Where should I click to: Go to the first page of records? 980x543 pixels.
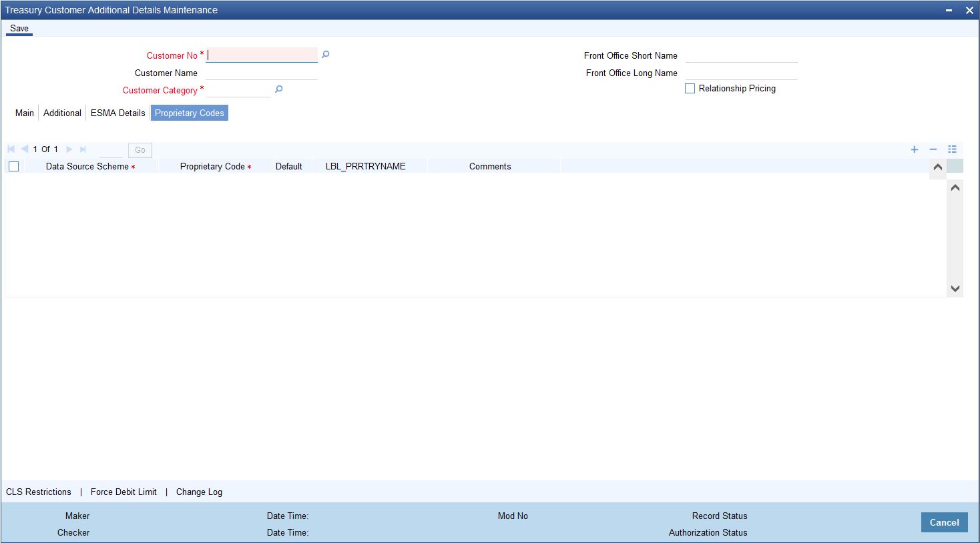(11, 149)
